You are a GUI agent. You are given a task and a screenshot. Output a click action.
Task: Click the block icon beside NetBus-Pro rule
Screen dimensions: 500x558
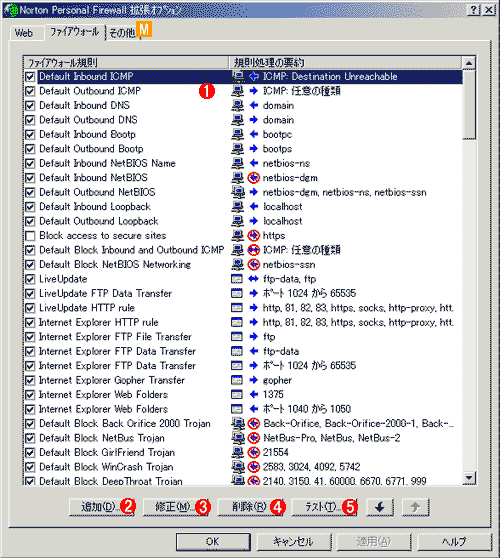(253, 438)
